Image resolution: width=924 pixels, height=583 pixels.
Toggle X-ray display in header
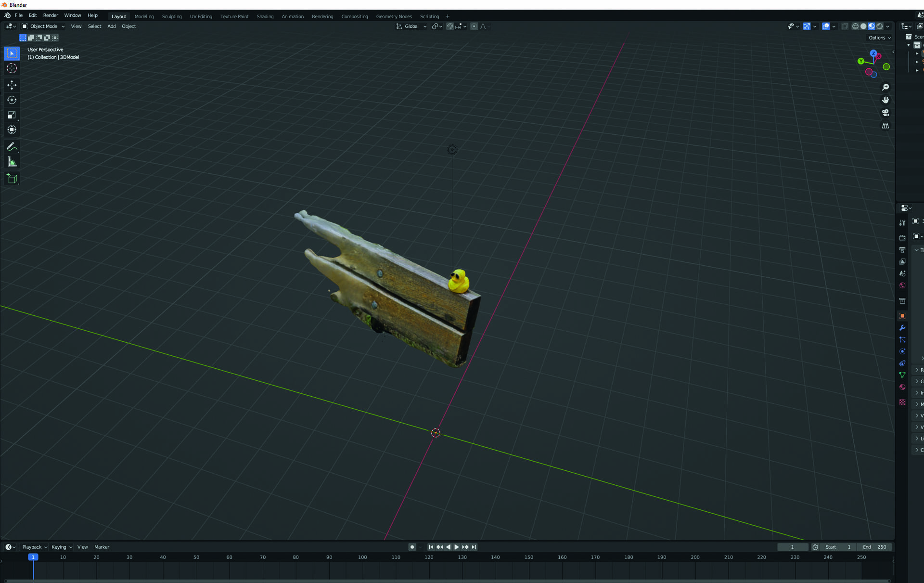point(844,26)
